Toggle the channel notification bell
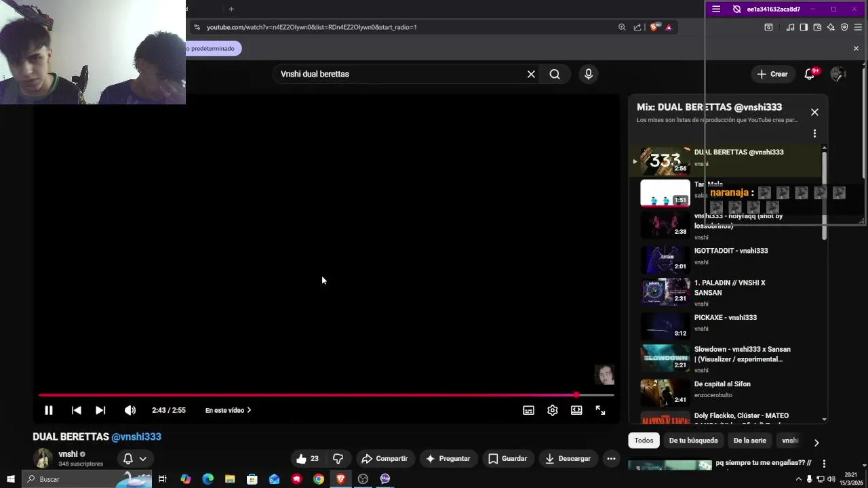This screenshot has height=488, width=868. (x=127, y=459)
